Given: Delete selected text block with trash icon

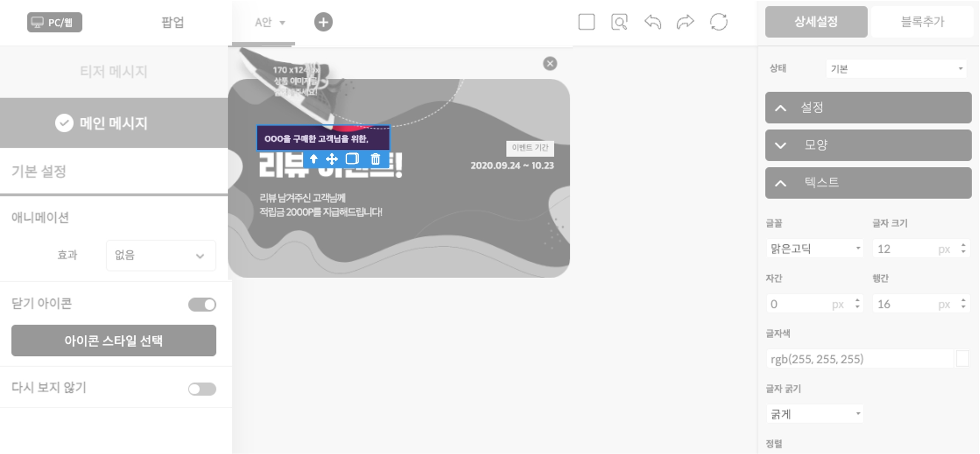Looking at the screenshot, I should [x=375, y=159].
